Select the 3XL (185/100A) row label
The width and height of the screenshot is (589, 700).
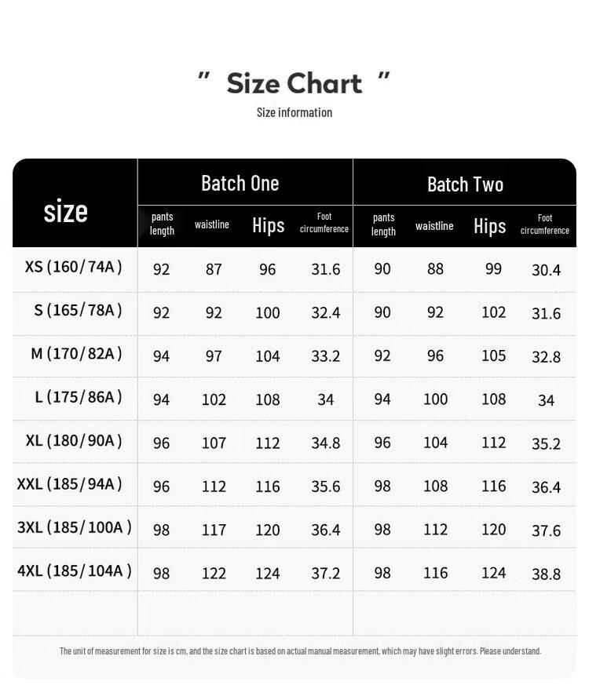75,527
